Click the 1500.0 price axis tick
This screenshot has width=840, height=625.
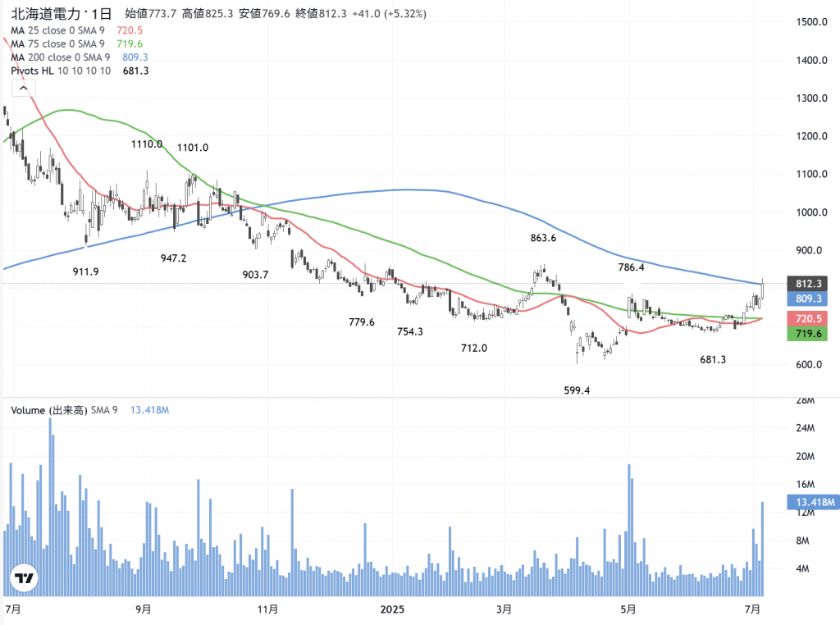point(811,22)
